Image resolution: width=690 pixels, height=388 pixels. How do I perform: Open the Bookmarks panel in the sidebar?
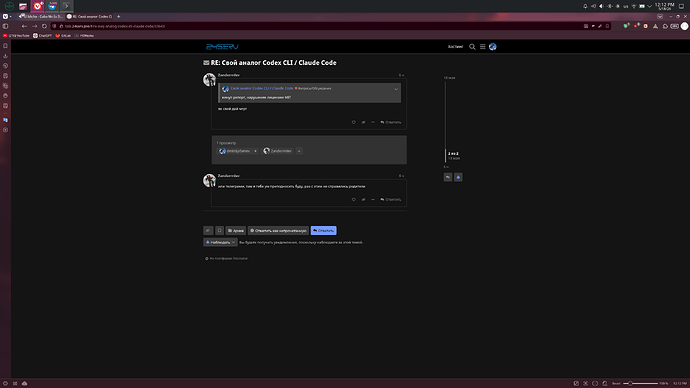coord(5,46)
